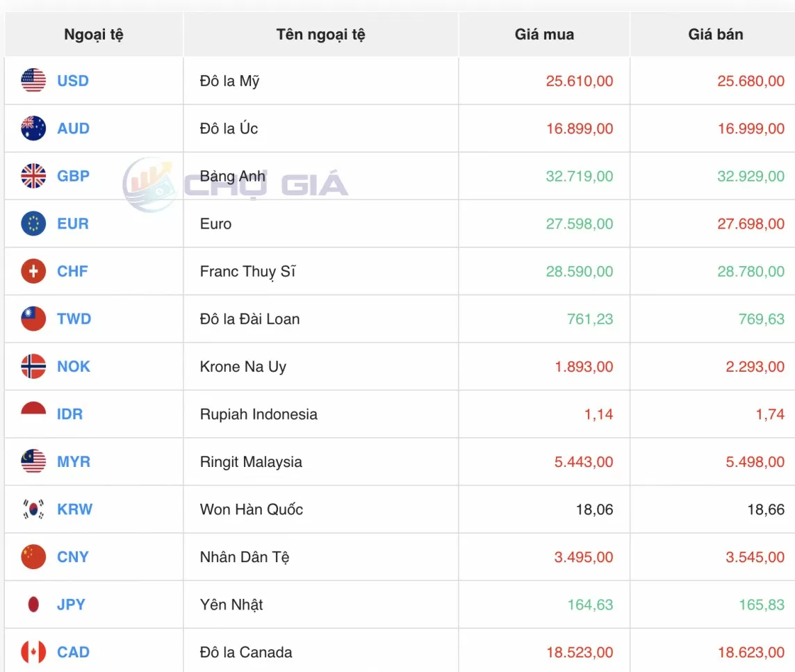Click the CHF Swiss flag icon
This screenshot has height=672, width=795.
33,271
